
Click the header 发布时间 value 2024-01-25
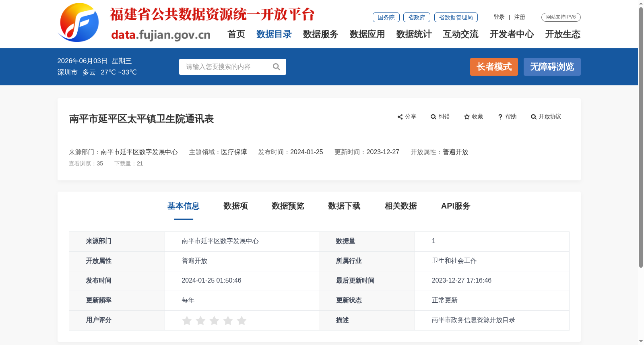click(307, 152)
